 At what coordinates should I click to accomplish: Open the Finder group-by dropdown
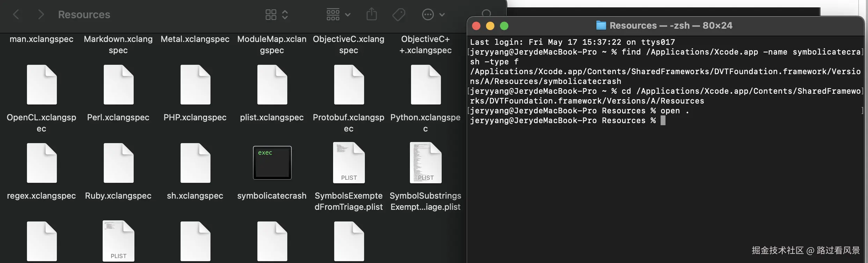338,15
